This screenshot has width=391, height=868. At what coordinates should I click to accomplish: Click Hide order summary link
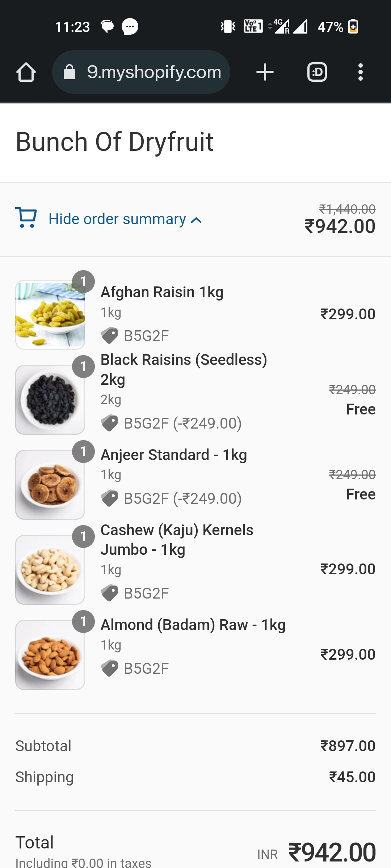click(117, 219)
